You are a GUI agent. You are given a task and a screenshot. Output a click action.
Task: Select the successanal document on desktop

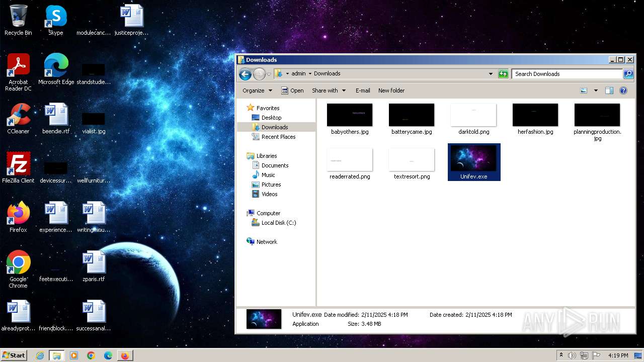pos(94,315)
